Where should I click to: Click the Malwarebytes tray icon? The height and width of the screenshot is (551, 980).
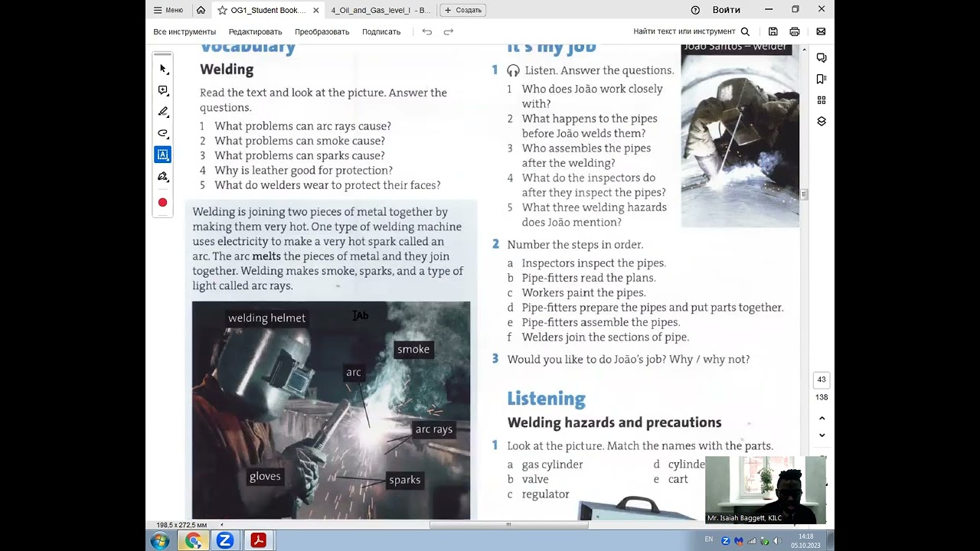click(739, 541)
